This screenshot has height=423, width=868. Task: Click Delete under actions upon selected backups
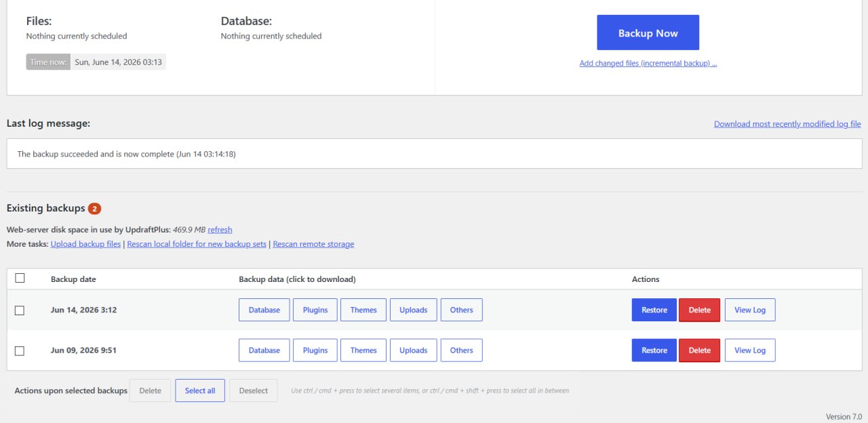click(150, 390)
